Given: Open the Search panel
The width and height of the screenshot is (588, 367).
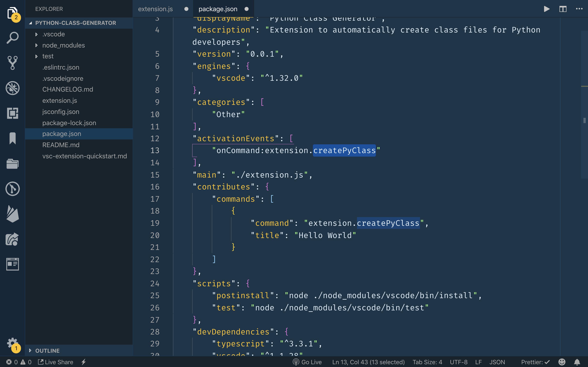Looking at the screenshot, I should click(x=12, y=38).
